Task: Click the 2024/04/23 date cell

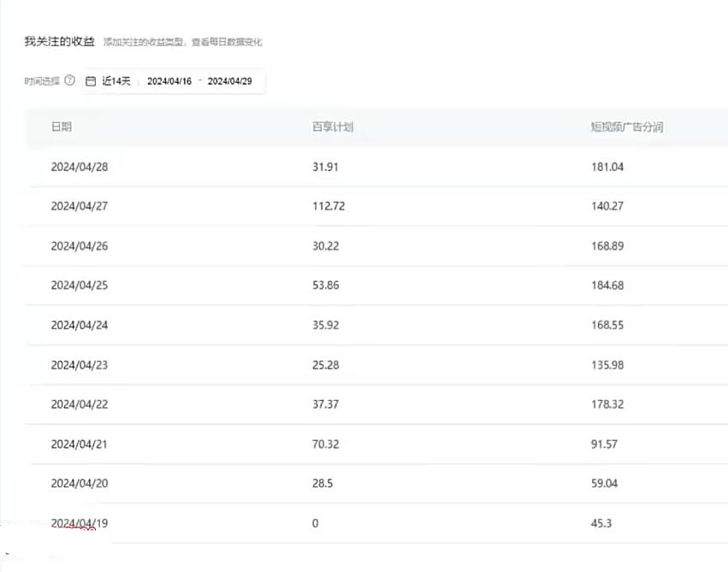Action: point(80,365)
